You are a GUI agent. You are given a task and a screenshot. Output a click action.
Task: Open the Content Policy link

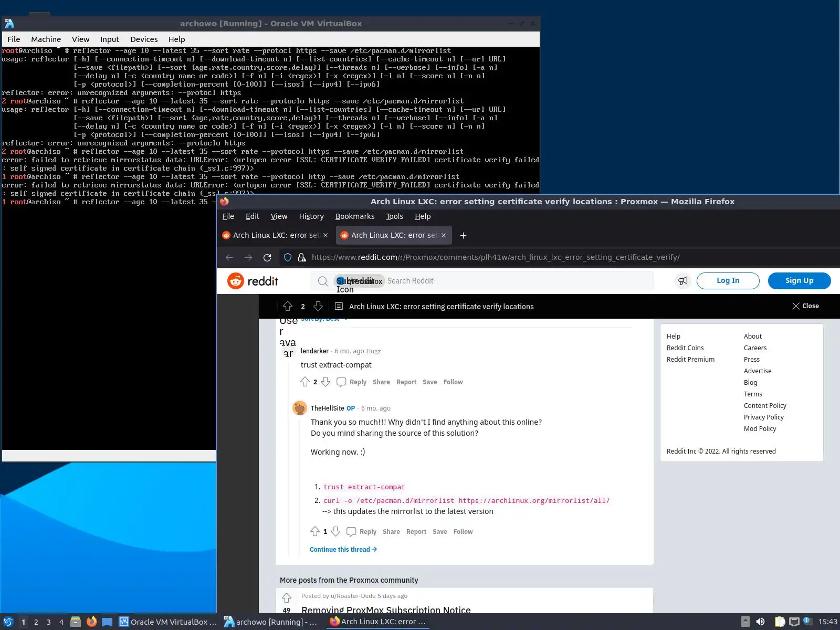click(x=765, y=406)
